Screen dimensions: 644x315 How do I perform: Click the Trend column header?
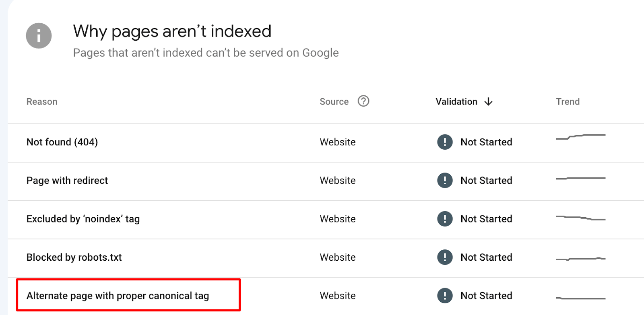(568, 102)
